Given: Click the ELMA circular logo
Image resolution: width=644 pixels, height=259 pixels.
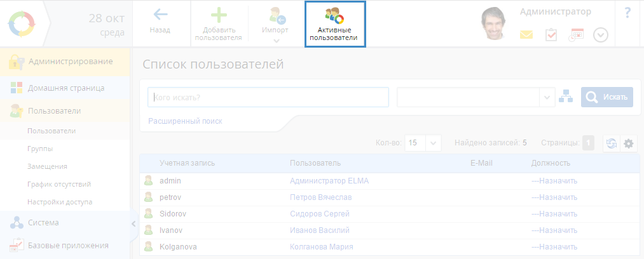Looking at the screenshot, I should pyautogui.click(x=22, y=25).
